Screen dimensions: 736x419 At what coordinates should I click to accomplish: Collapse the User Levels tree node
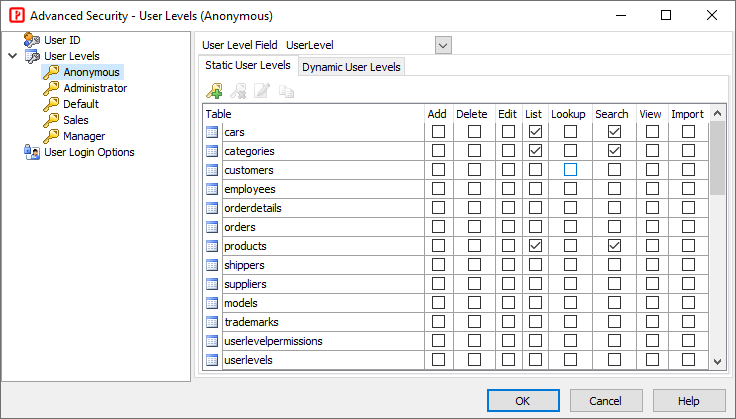pyautogui.click(x=13, y=56)
